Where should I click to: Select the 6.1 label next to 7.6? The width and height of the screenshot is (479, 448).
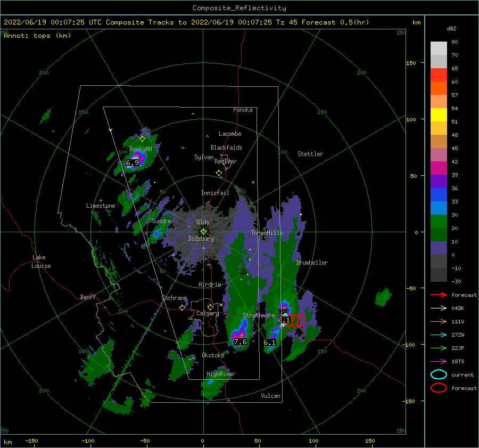tap(269, 343)
